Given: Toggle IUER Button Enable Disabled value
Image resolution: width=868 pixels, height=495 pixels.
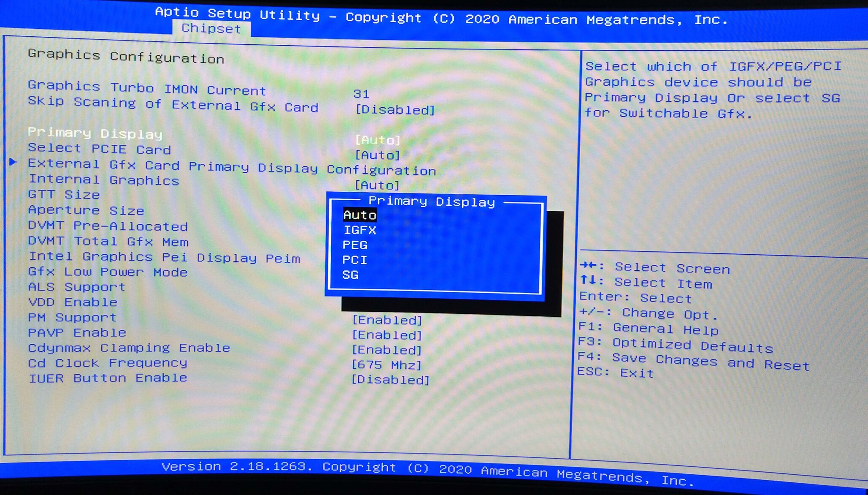Looking at the screenshot, I should (x=390, y=380).
